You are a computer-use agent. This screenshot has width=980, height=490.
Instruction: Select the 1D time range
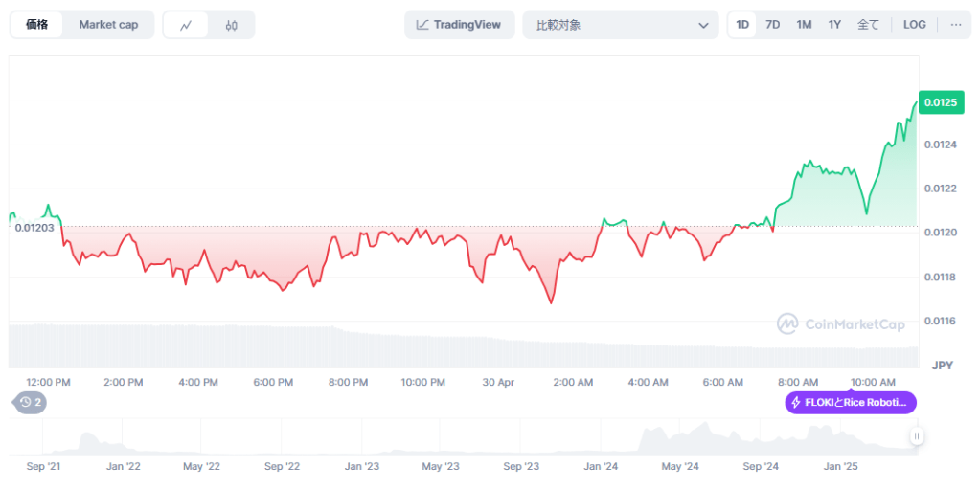[742, 25]
